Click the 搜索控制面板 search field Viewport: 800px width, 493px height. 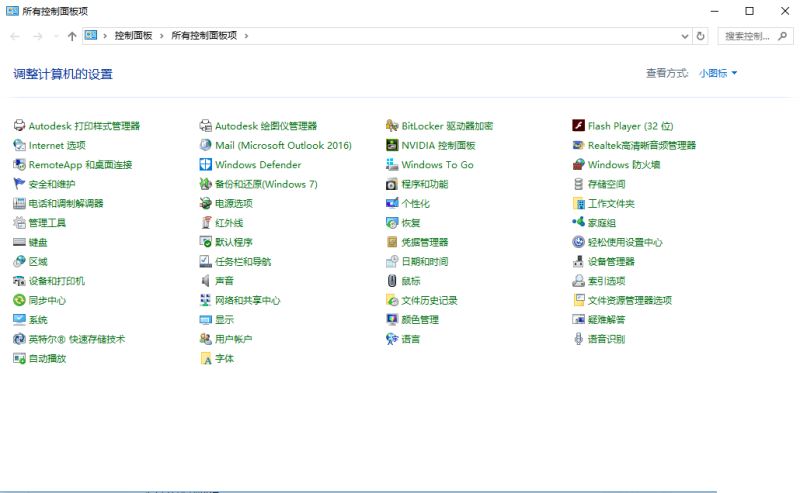755,36
